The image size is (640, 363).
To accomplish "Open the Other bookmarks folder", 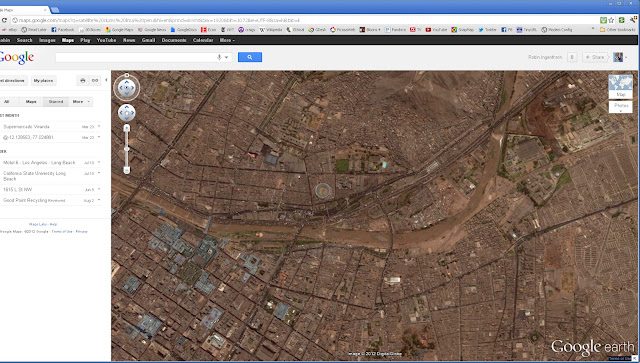I will point(618,30).
